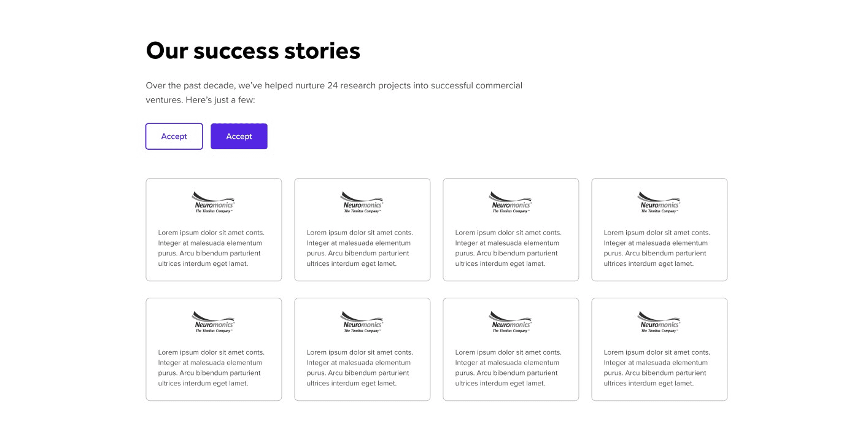The image size is (868, 434).
Task: Open the fourth bottom-row card's description text
Action: (x=657, y=368)
